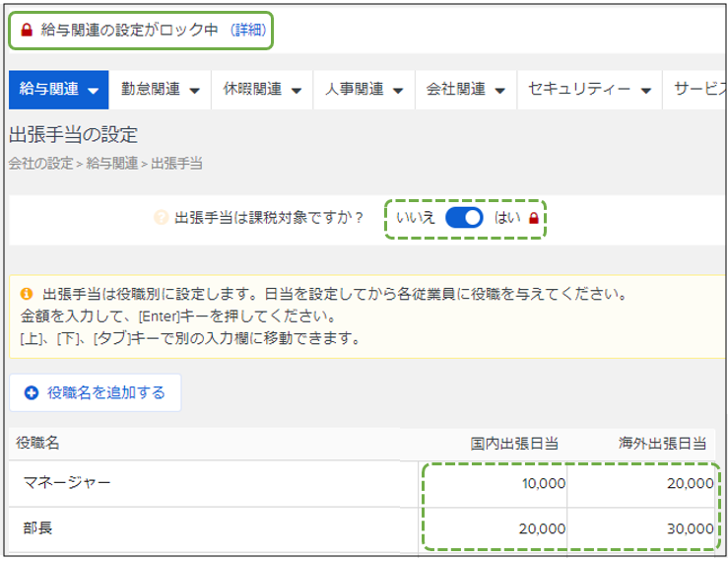Image resolution: width=728 pixels, height=561 pixels.
Task: Click the orange info icon in notice
Action: (27, 295)
